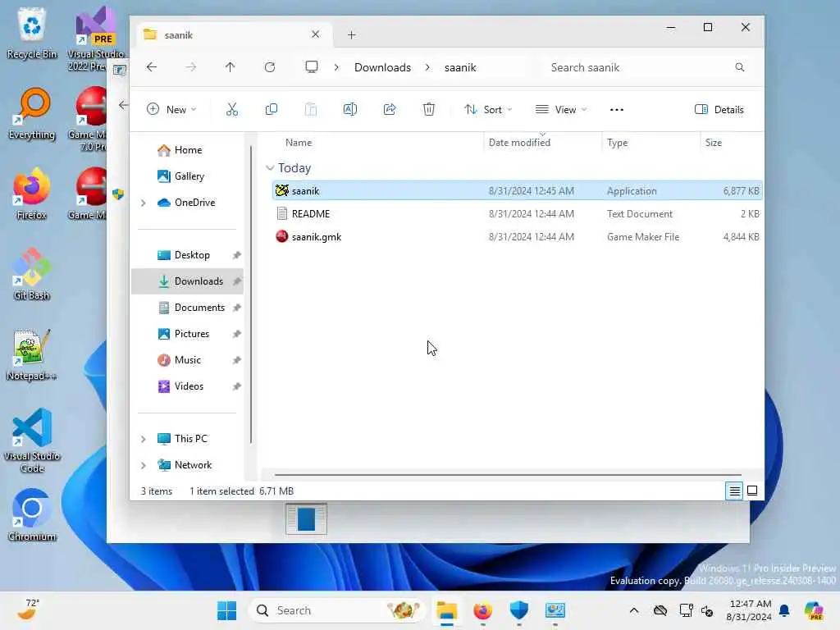Open the View dropdown menu
This screenshot has height=630, width=840.
(561, 109)
